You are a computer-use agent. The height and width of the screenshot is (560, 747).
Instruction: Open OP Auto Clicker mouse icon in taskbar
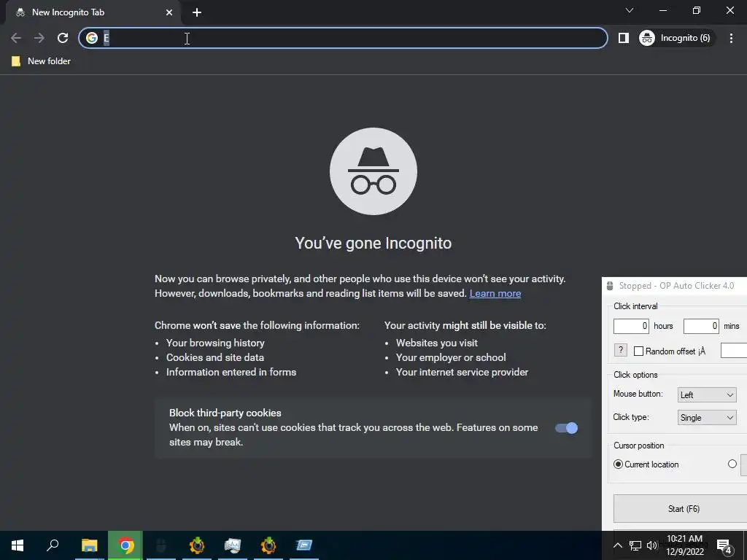[x=161, y=545]
